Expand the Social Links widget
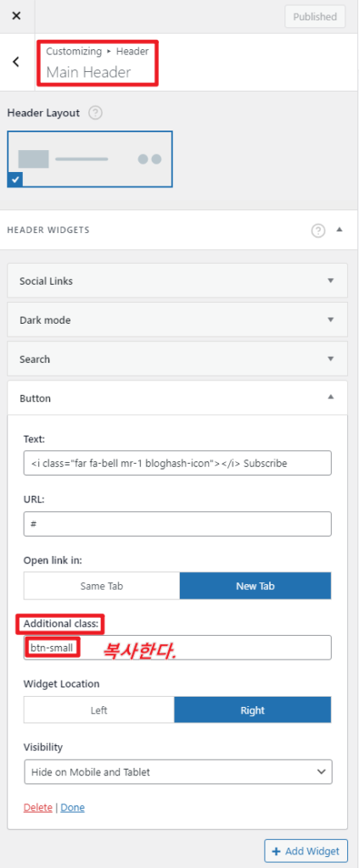359x868 pixels. [177, 281]
